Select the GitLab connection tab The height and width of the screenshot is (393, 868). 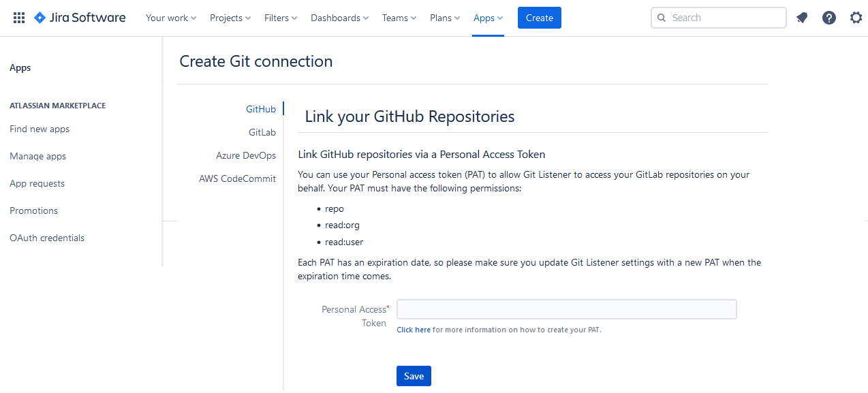pyautogui.click(x=262, y=132)
